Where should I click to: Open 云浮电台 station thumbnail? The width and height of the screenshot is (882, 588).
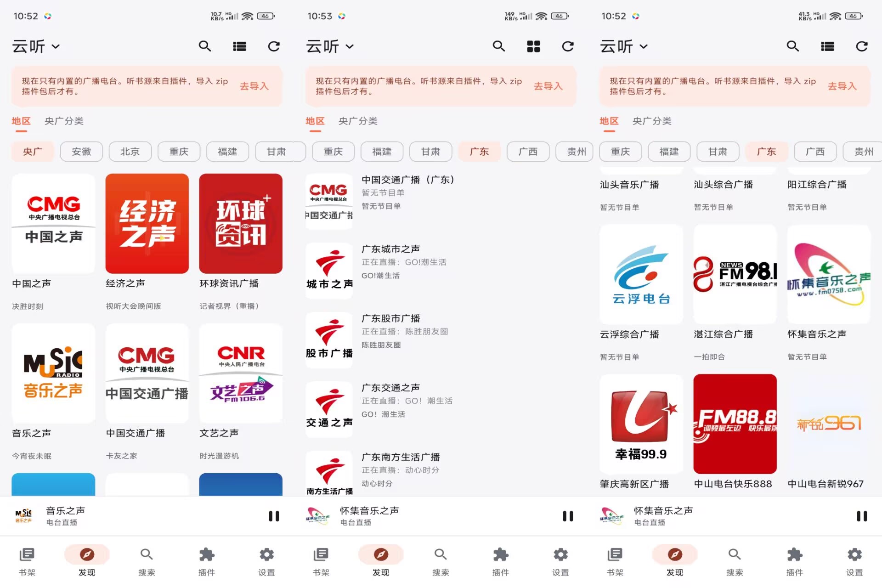[x=641, y=274]
